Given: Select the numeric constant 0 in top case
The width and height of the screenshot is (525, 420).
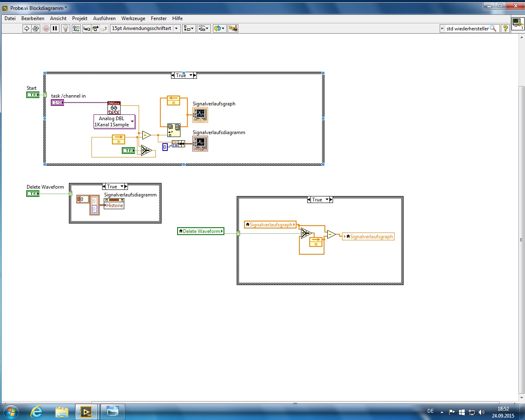Looking at the screenshot, I should (165, 147).
